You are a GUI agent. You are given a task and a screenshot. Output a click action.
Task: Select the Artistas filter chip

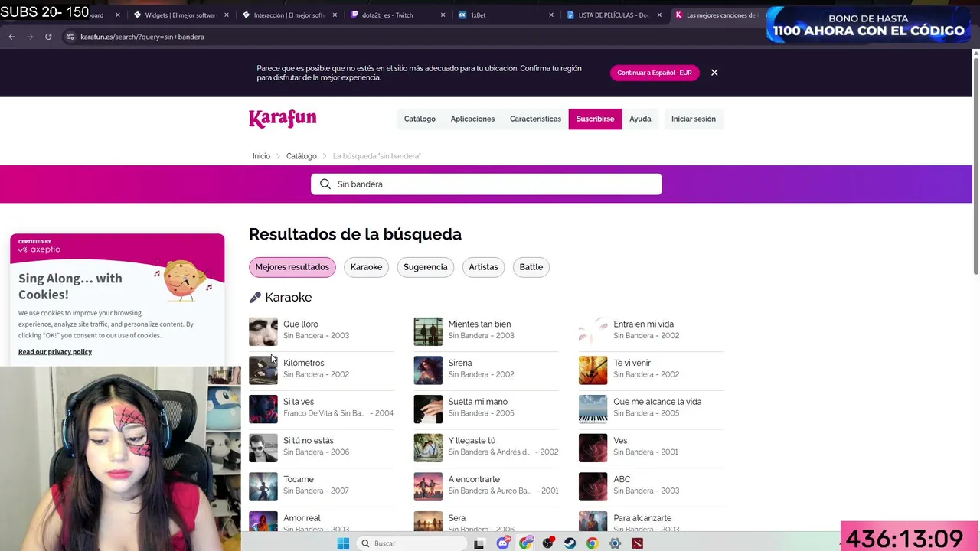coord(483,267)
